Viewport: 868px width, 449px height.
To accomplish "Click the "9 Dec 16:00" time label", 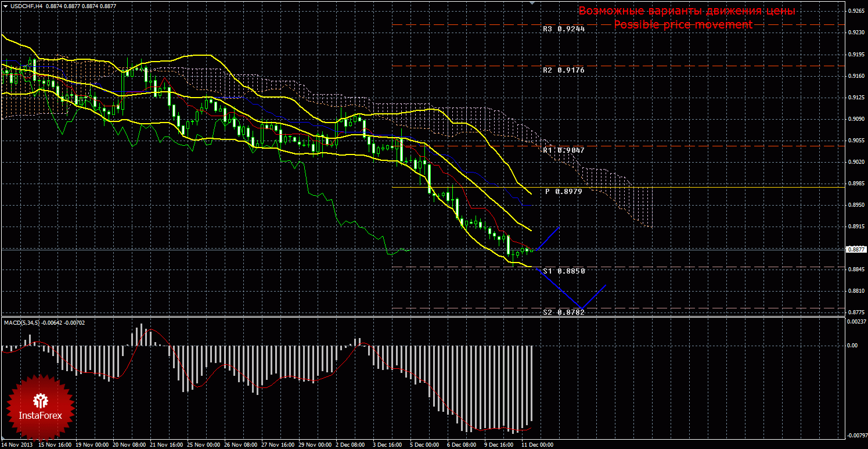I will 499,445.
